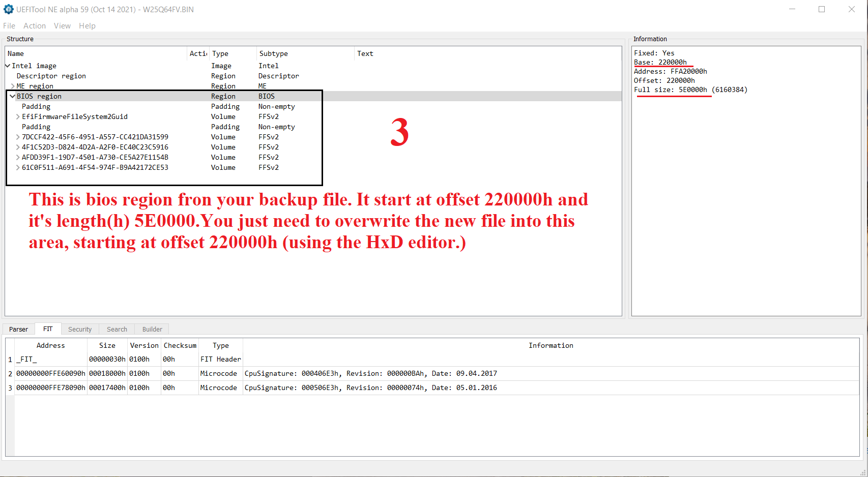The width and height of the screenshot is (868, 477).
Task: Select the Descriptor region row
Action: (313, 76)
